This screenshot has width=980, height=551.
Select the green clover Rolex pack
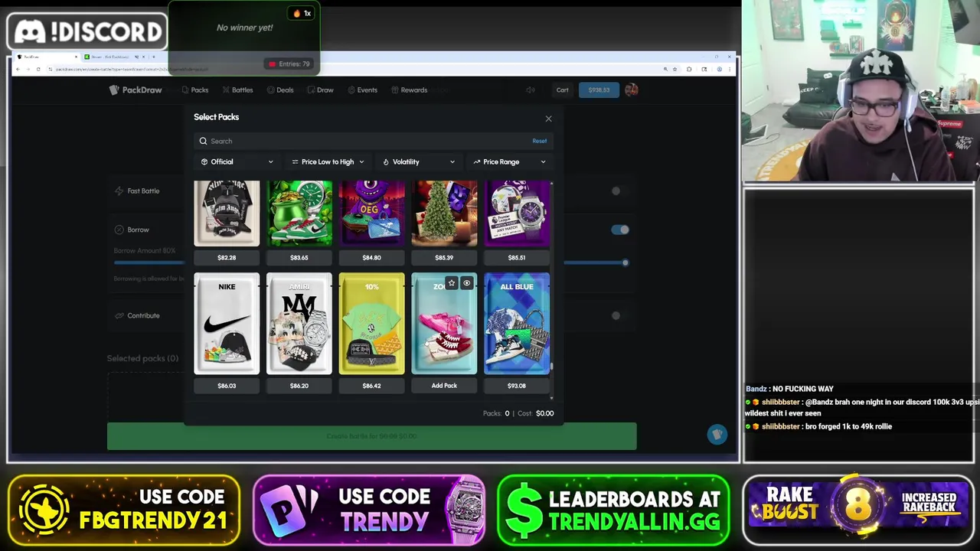click(299, 214)
